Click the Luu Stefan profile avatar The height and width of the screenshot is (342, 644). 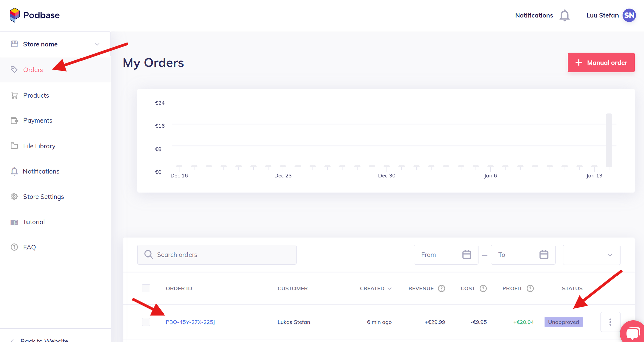pos(629,15)
